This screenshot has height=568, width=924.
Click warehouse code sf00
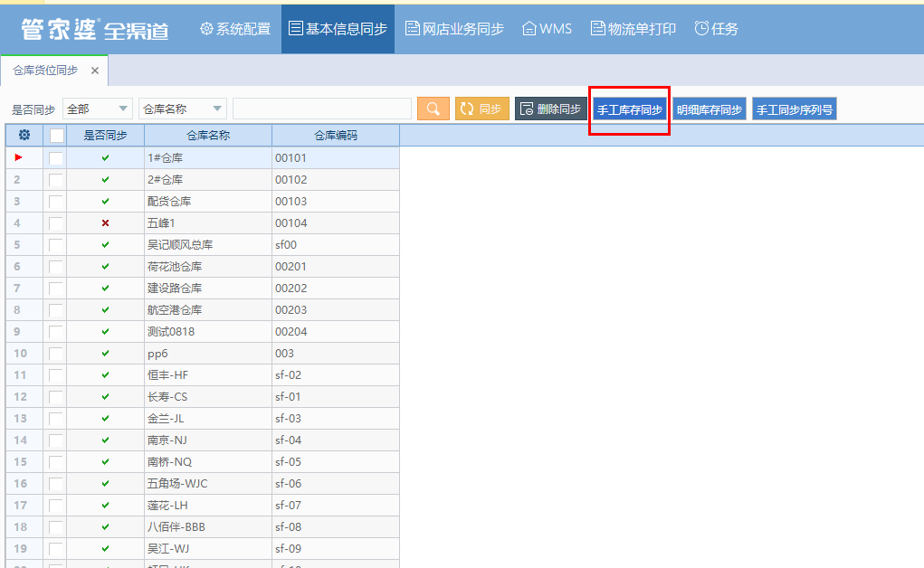click(x=286, y=245)
